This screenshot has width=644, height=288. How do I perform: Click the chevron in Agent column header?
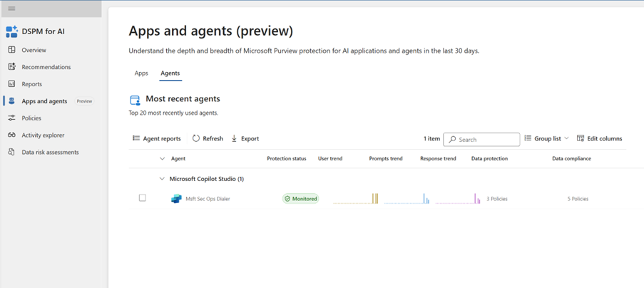(x=162, y=159)
